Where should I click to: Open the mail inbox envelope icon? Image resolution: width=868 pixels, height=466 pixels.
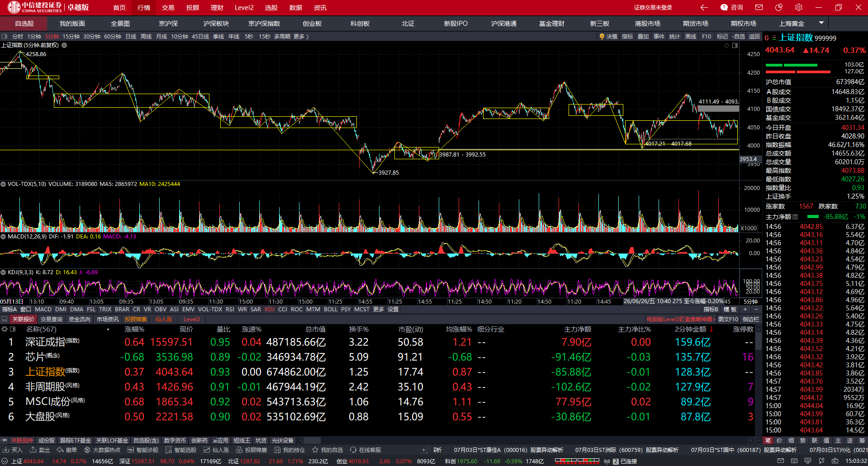(759, 7)
